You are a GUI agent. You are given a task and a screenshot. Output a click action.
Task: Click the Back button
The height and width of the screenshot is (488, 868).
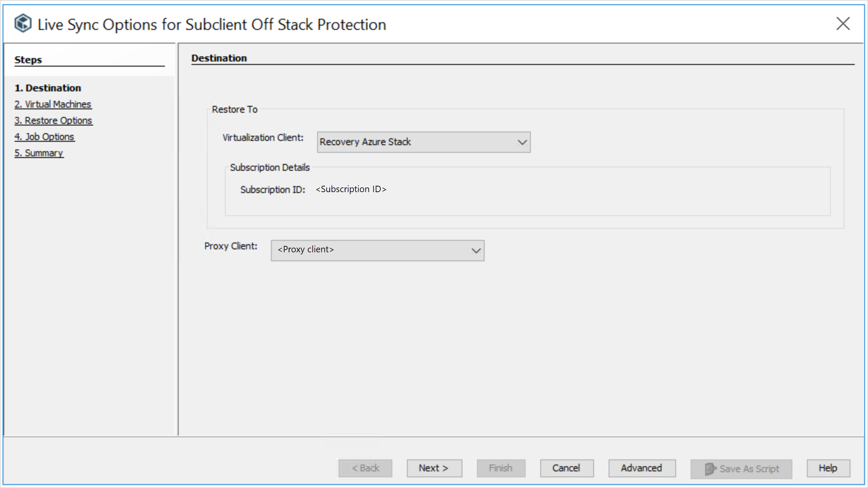(365, 468)
